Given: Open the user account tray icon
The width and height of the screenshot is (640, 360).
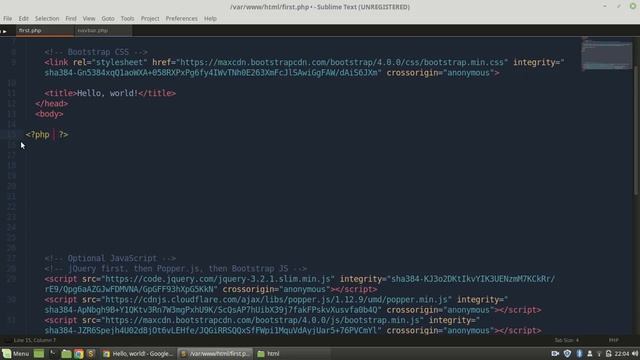Looking at the screenshot, I should click(589, 353).
